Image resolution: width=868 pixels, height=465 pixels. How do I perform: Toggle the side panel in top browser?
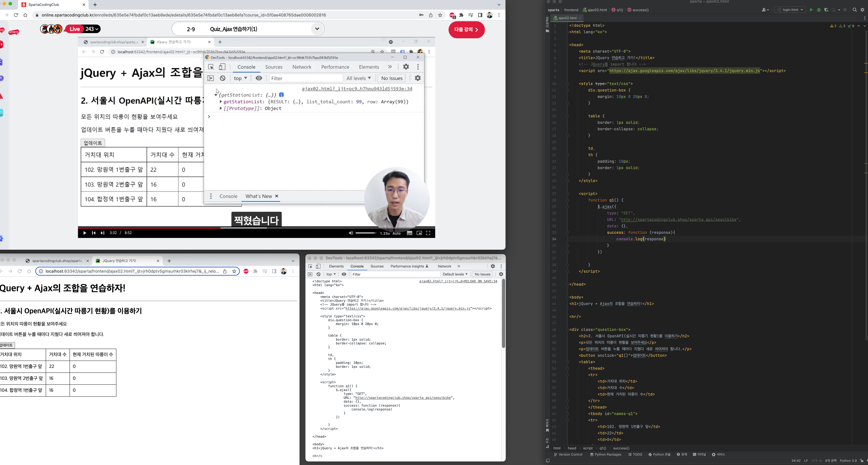click(480, 15)
